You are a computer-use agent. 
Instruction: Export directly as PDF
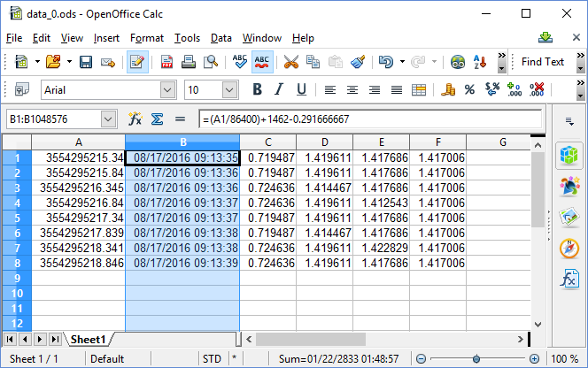point(167,62)
